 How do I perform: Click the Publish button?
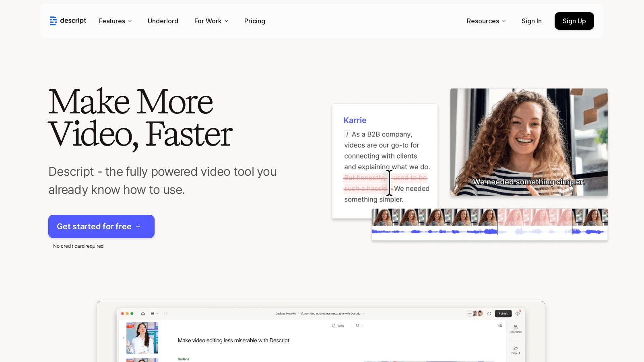click(x=503, y=314)
